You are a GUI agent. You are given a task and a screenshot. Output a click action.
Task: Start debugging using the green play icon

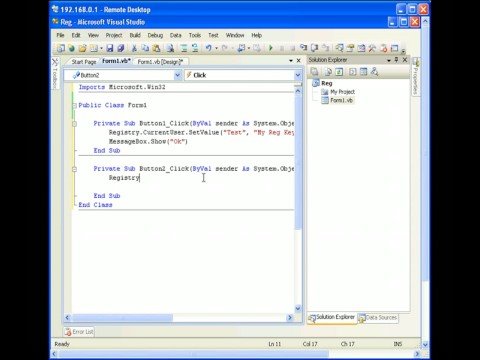[271, 48]
